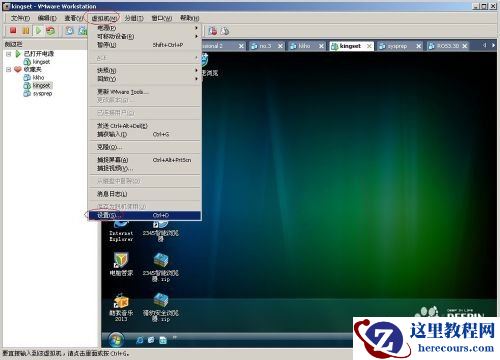Click the gray mouse-like toolbar icon at right
Viewport: 500px width, 360px height.
pyautogui.click(x=225, y=31)
